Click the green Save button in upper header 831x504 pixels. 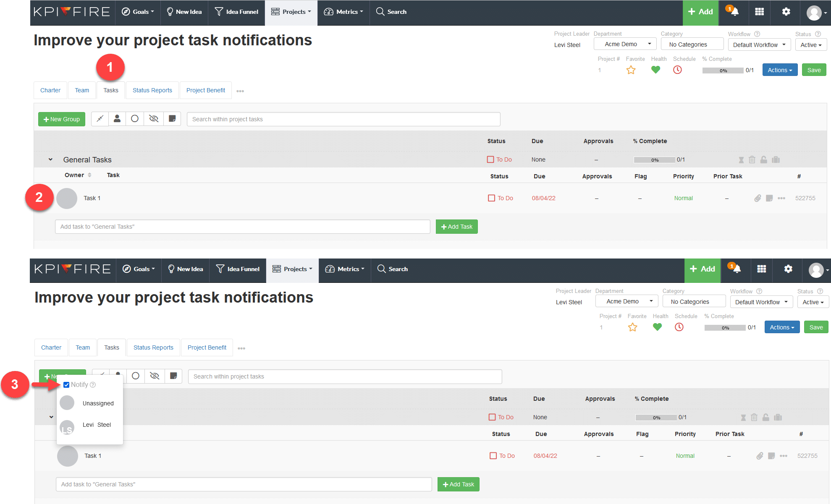point(814,70)
